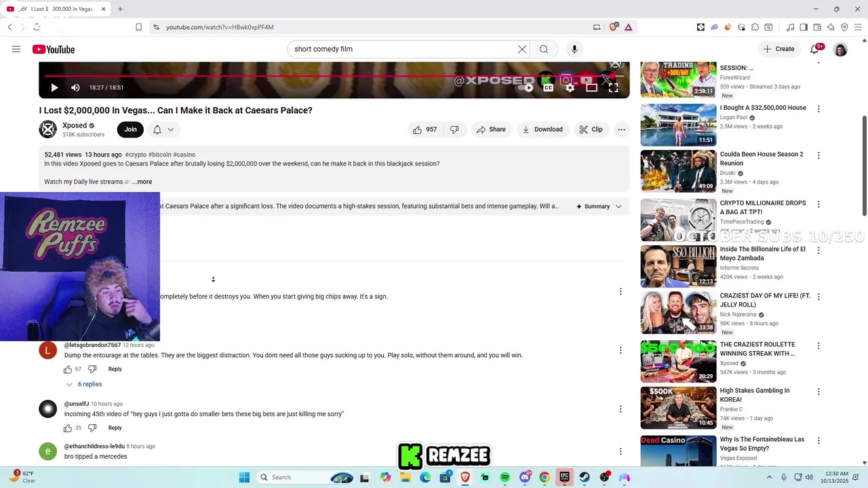Open menu for Logan Paul $32,500,000 House video
Viewport: 868px width, 488px height.
coord(818,109)
